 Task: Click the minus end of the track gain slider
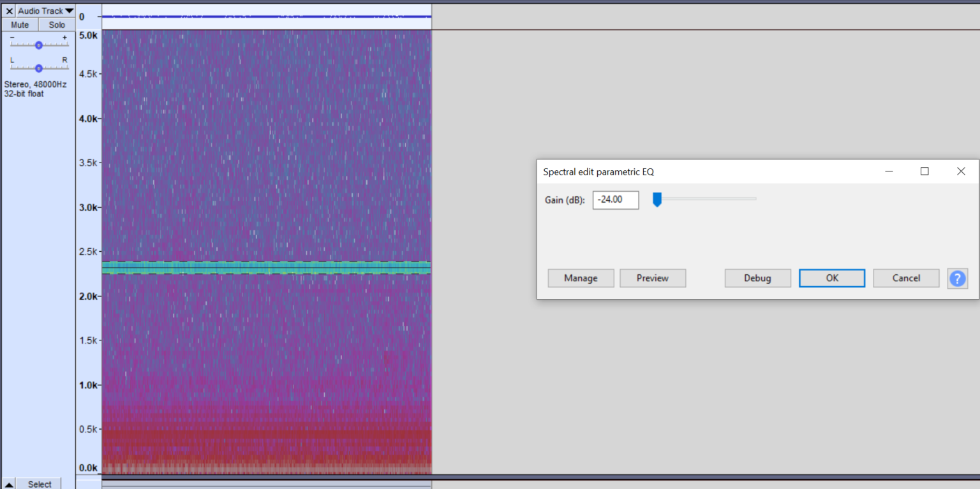coord(12,37)
